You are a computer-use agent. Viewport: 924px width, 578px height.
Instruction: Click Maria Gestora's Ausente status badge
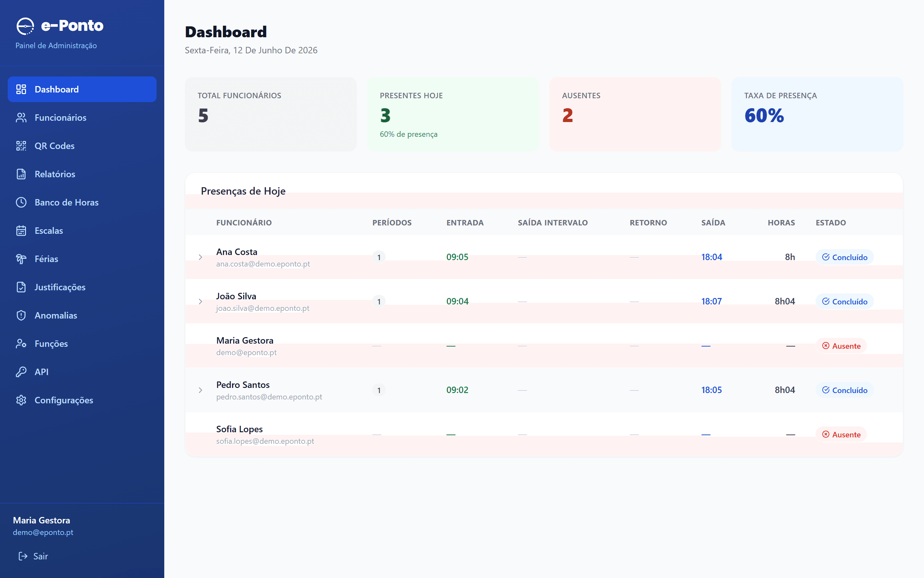[x=841, y=346]
